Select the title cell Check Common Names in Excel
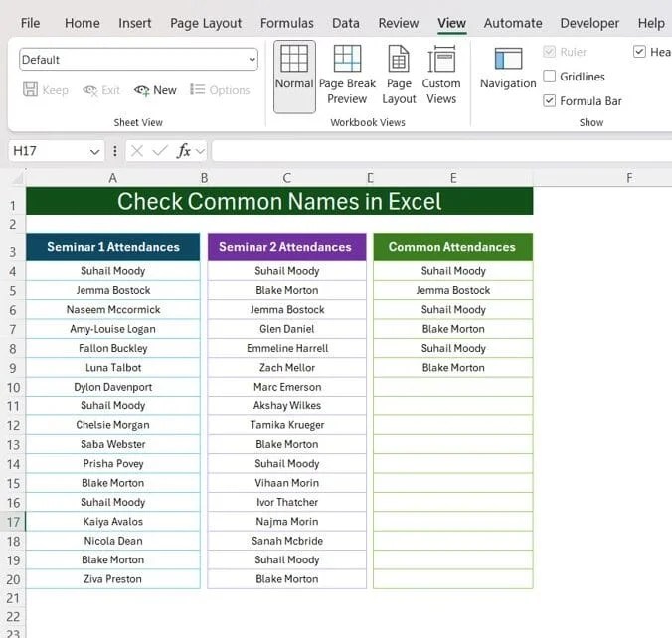 pyautogui.click(x=279, y=201)
